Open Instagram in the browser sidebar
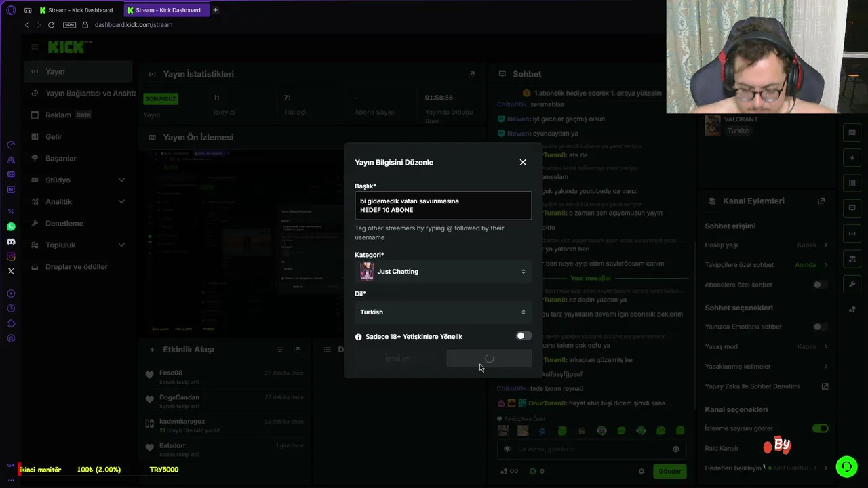868x488 pixels. 11,256
